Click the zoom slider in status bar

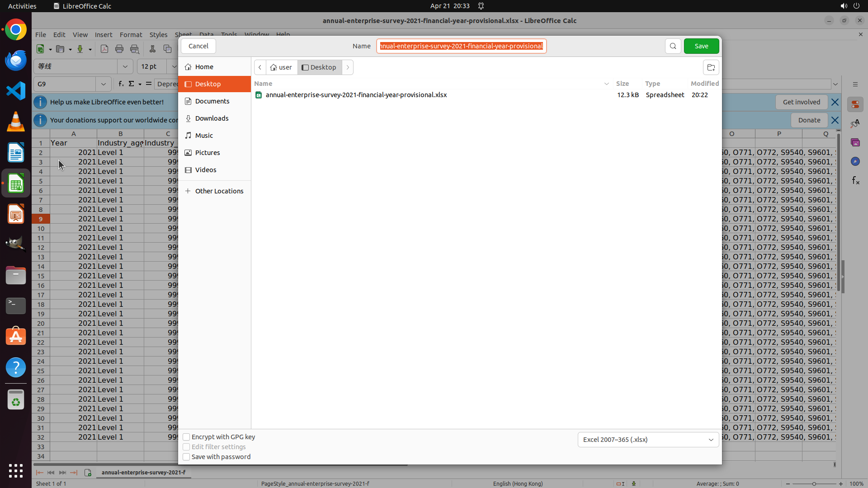coord(814,483)
